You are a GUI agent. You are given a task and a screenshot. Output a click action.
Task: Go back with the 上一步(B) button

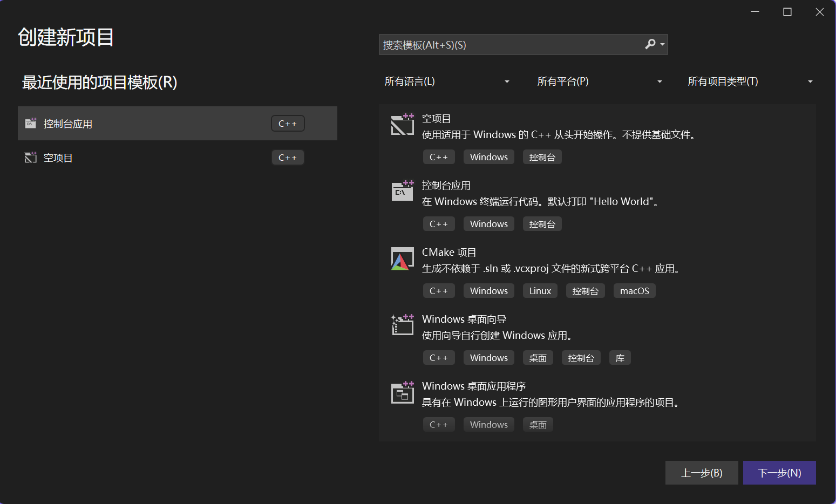[702, 473]
